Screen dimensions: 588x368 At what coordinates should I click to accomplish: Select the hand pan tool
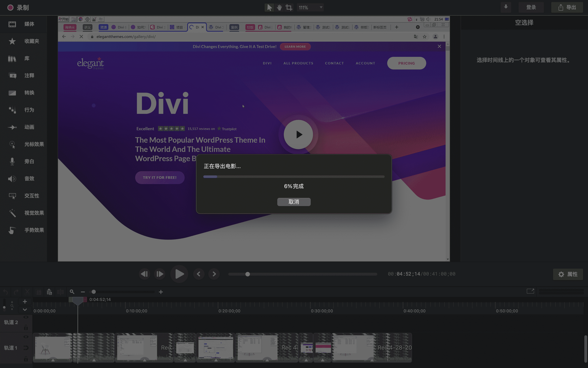coord(279,8)
